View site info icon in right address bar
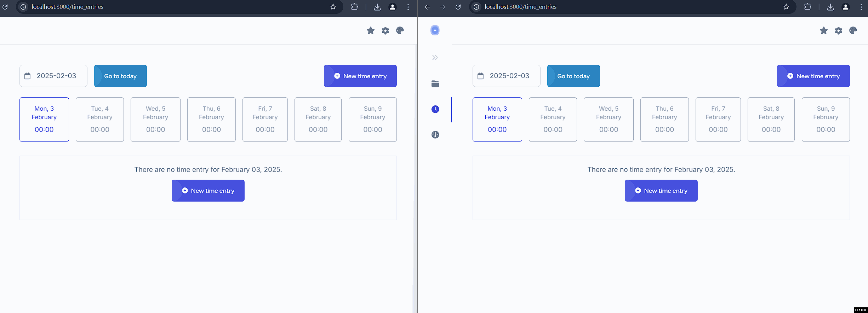The image size is (868, 313). tap(476, 7)
